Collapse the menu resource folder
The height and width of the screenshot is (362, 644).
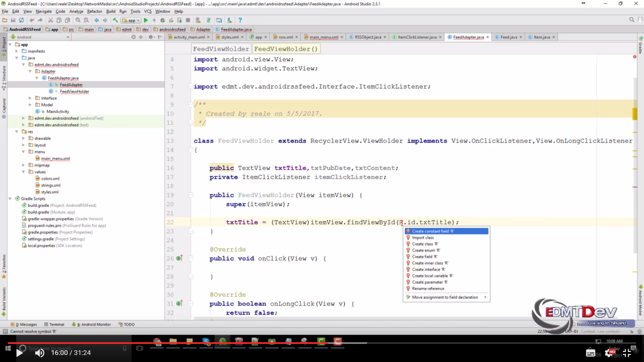(x=23, y=152)
